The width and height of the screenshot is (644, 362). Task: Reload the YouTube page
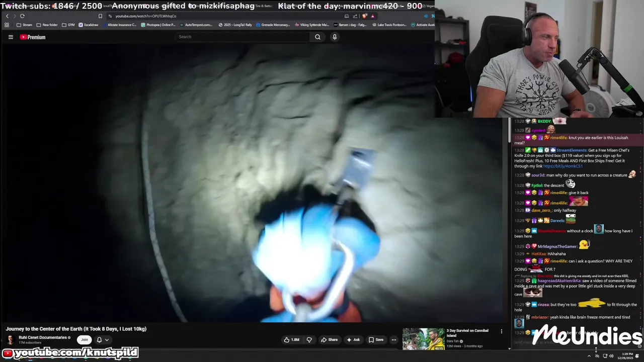(22, 16)
